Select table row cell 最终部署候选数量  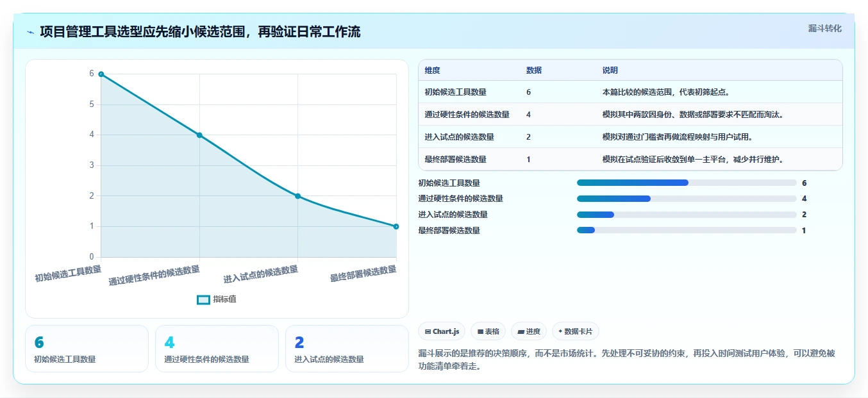click(x=455, y=160)
